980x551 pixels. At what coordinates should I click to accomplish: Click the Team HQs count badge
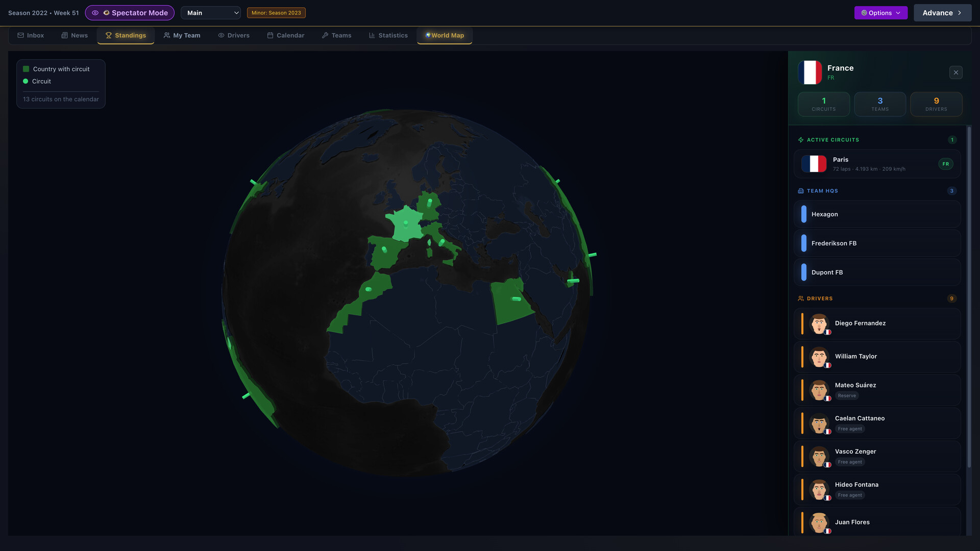pos(951,191)
